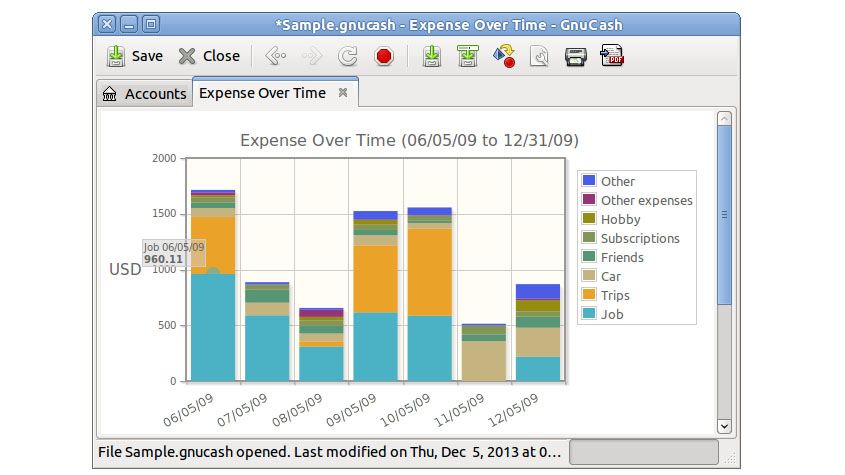Viewport: 845px width, 475px height.
Task: Click the Save Report Configuration As icon
Action: pyautogui.click(x=467, y=56)
